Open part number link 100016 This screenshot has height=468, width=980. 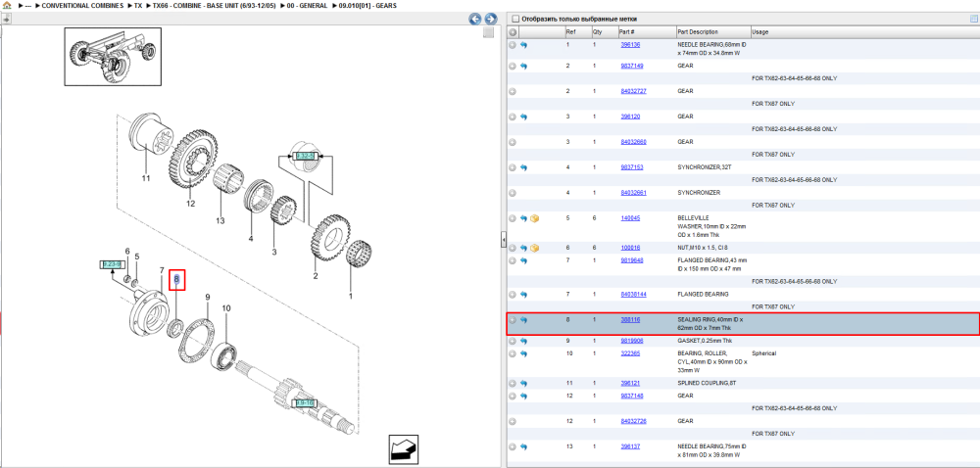[630, 248]
